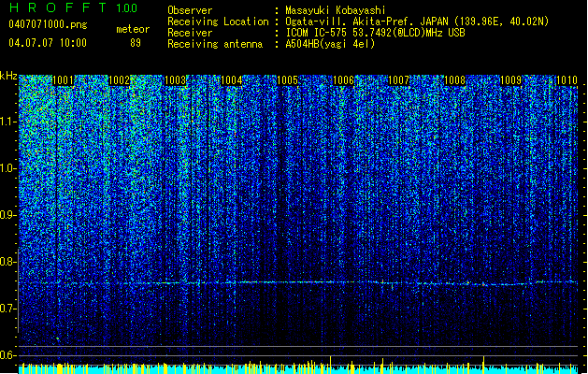
Task: Click the 0.9 frequency axis label
Action: (8, 215)
